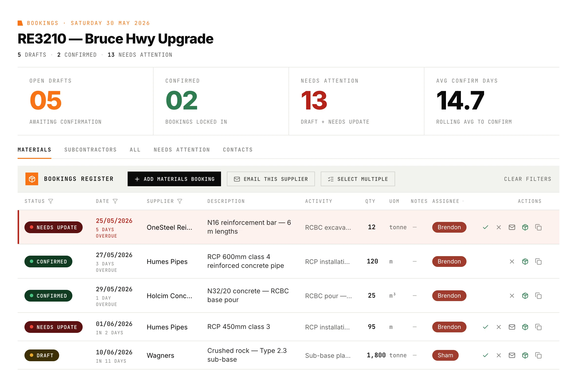Click the date 10/06/2026 cell
The height and width of the screenshot is (392, 577).
click(114, 352)
